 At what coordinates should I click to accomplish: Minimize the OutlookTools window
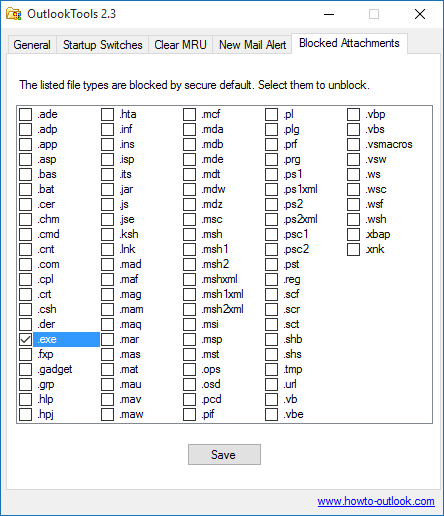click(x=329, y=14)
